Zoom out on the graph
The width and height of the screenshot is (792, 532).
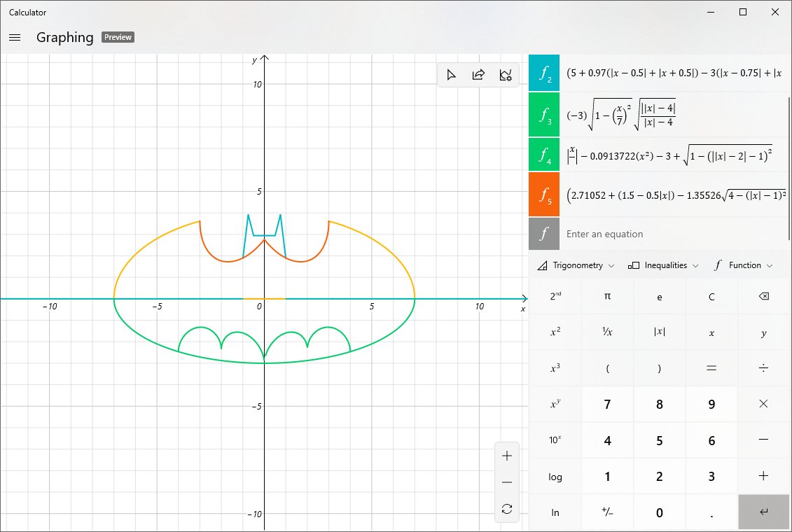coord(506,482)
